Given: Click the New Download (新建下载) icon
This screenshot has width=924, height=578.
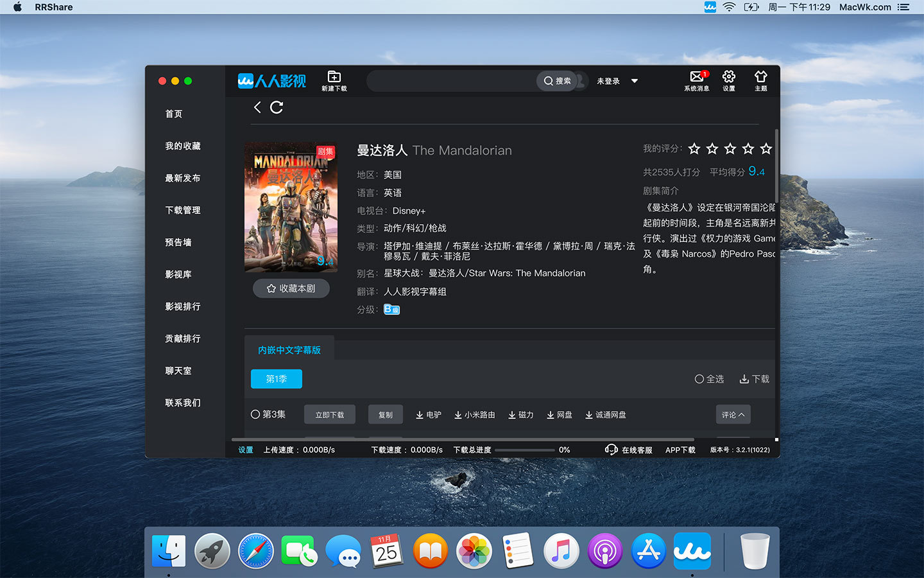Looking at the screenshot, I should [x=334, y=81].
